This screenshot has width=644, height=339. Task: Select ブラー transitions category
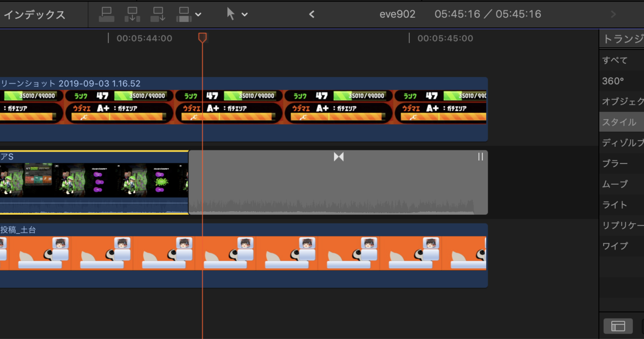click(615, 163)
